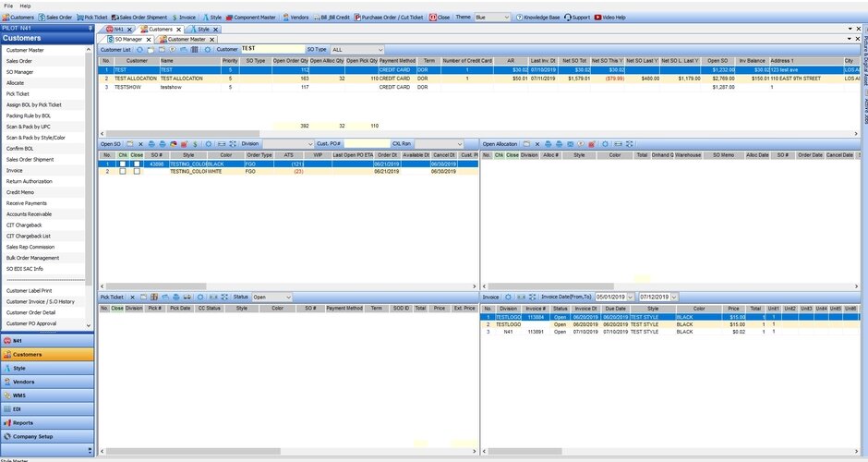
Task: Click the delete X icon in Pick Ticket toolbar
Action: point(132,298)
